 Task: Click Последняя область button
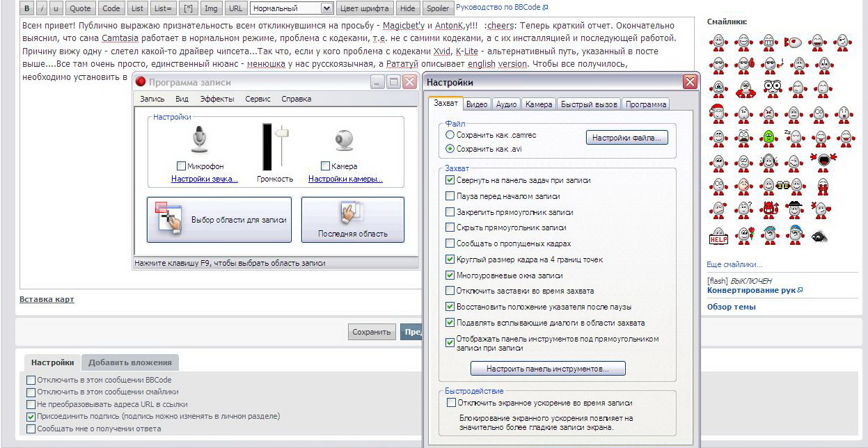(x=353, y=220)
